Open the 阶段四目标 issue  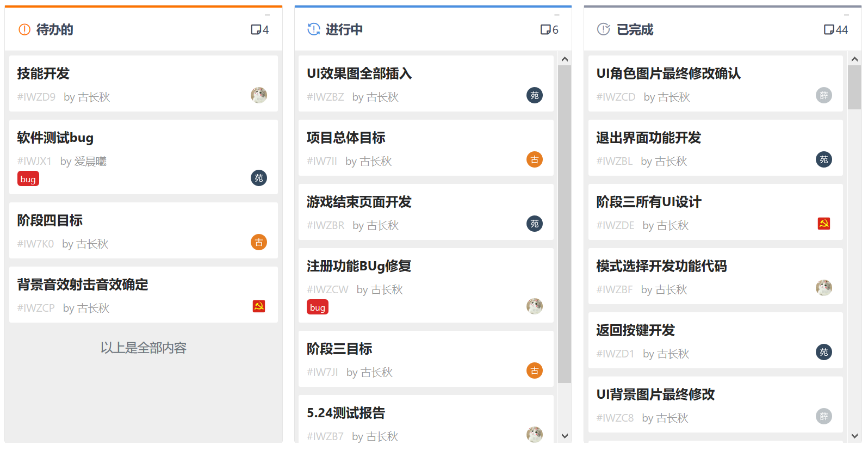coord(50,220)
